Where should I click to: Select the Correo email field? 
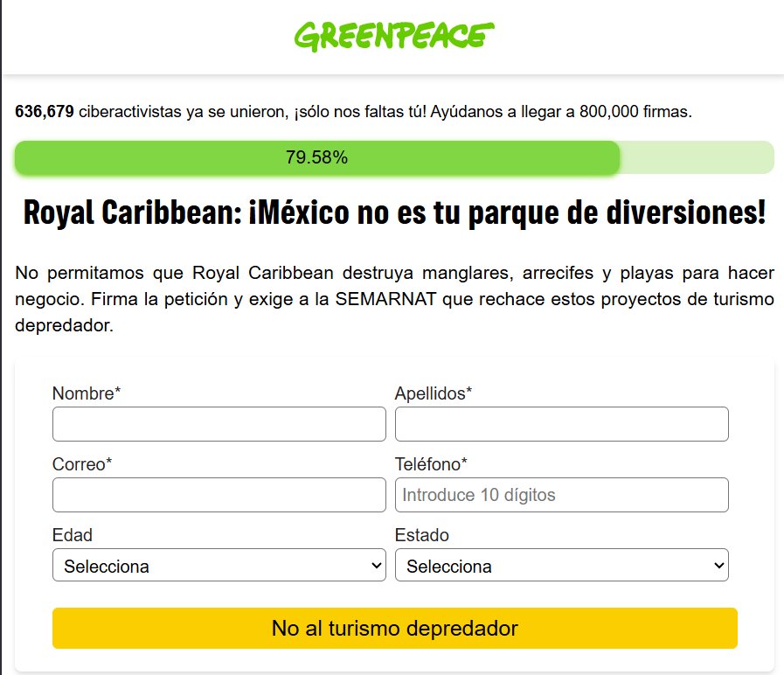pos(219,495)
